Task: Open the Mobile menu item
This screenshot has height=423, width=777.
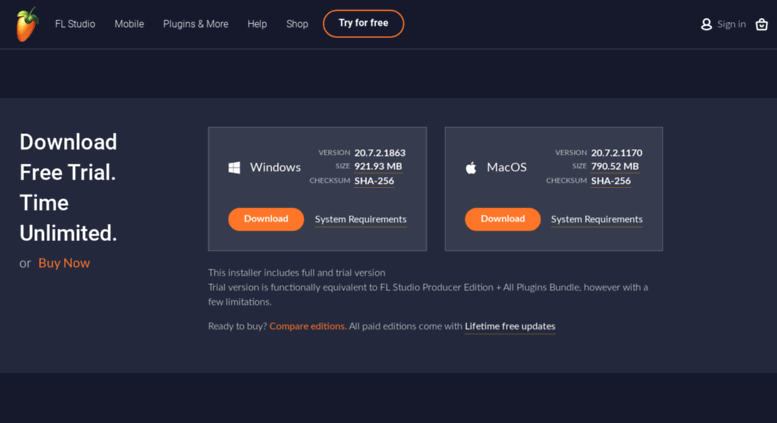Action: 129,24
